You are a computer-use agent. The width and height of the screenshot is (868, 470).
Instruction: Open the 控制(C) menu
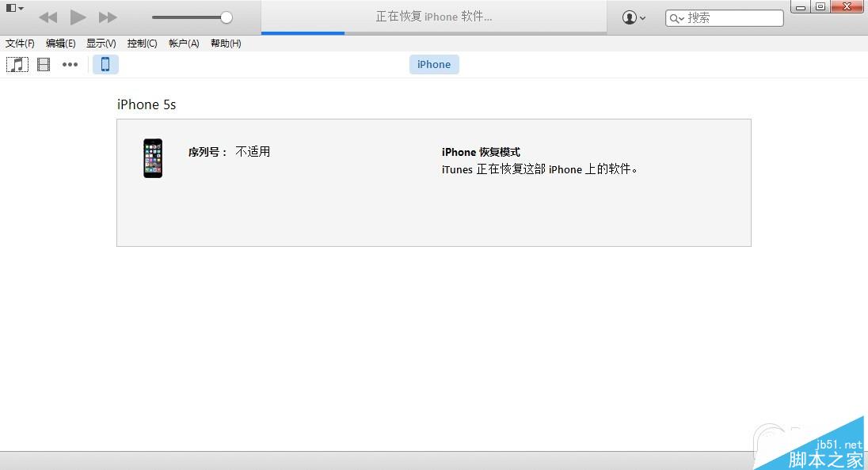tap(142, 44)
